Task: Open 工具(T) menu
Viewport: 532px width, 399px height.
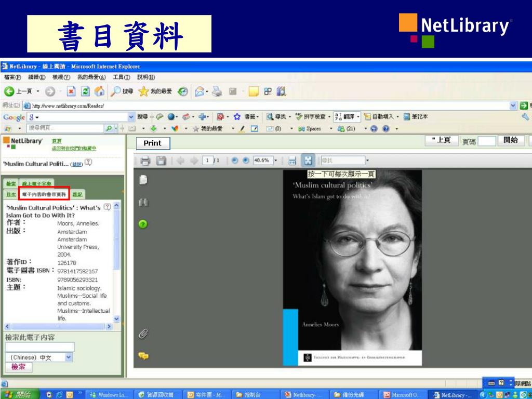Action: click(x=122, y=77)
